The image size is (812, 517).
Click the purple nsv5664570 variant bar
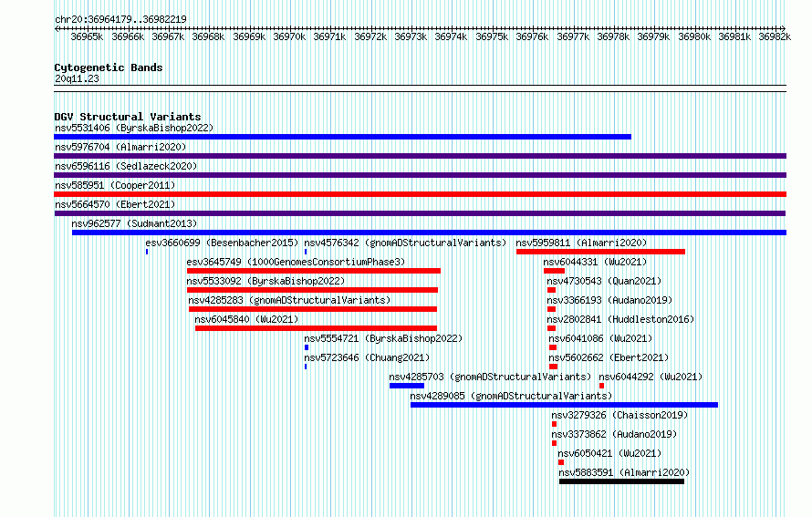420,213
